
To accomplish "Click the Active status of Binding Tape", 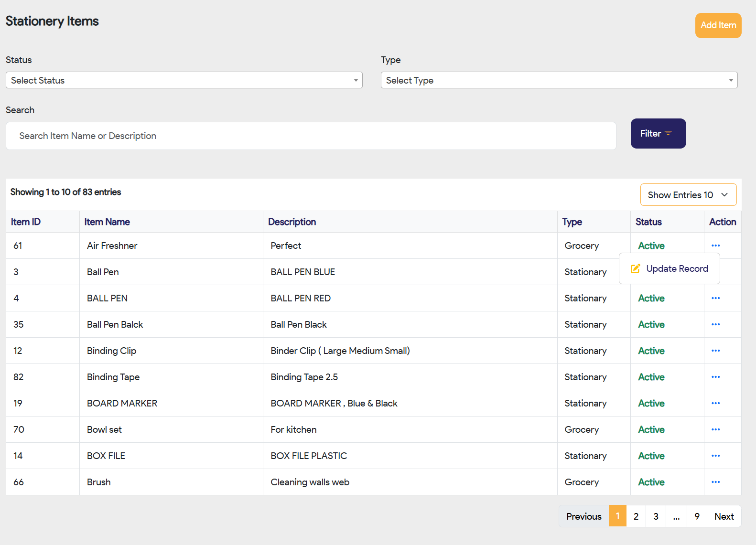I will pyautogui.click(x=651, y=377).
